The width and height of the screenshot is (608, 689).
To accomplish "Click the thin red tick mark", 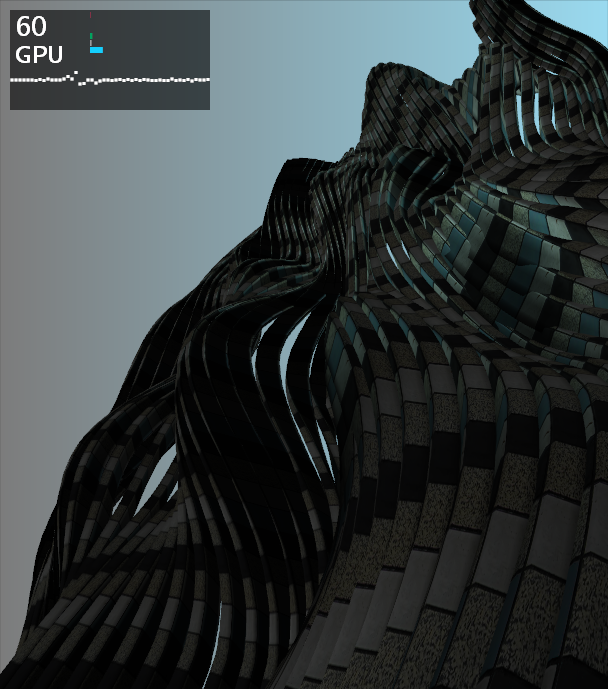I will coord(90,15).
